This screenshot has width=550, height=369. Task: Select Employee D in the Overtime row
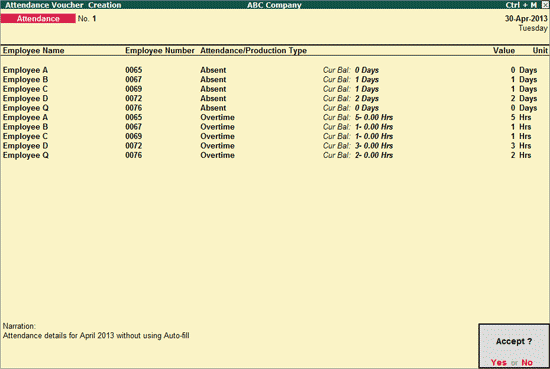pyautogui.click(x=25, y=146)
